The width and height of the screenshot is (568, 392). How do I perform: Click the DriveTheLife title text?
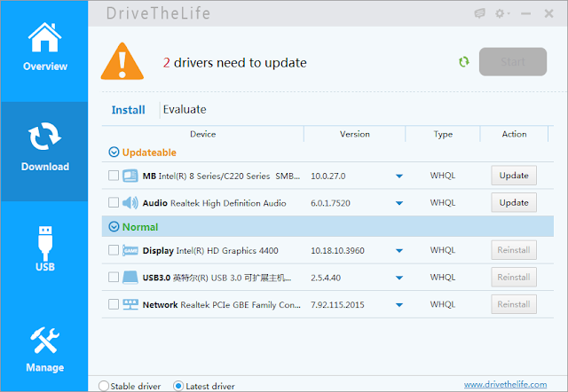(x=158, y=14)
